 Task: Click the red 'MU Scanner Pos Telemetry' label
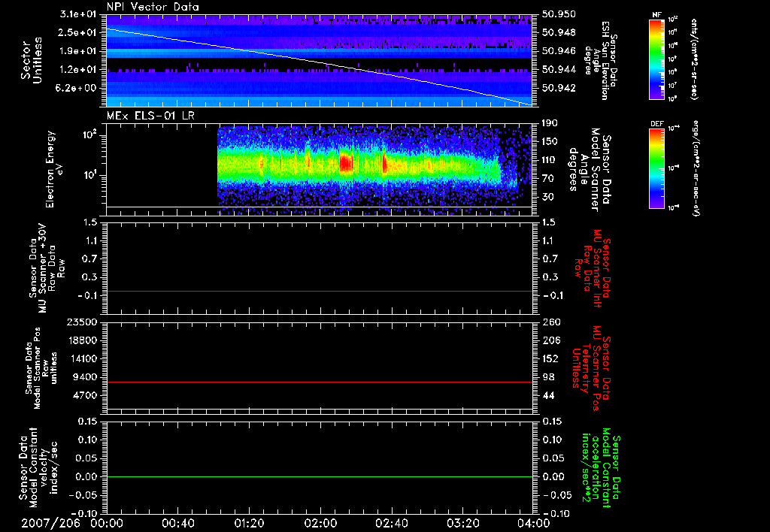click(591, 368)
